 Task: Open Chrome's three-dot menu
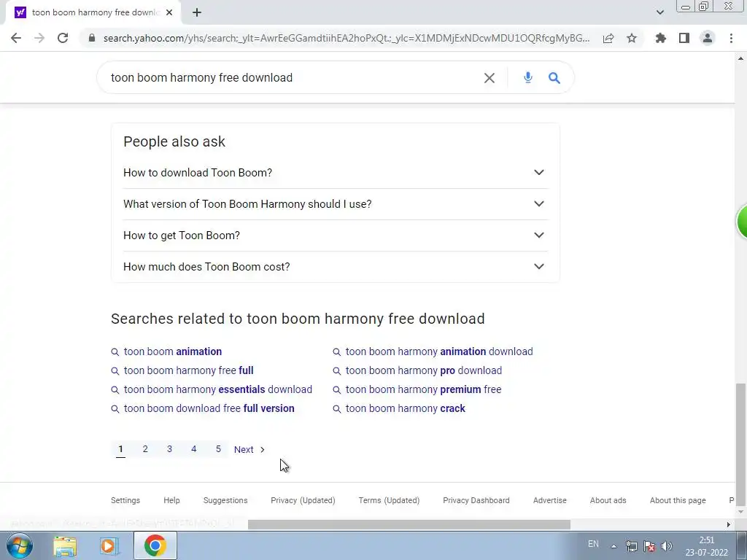click(x=731, y=38)
